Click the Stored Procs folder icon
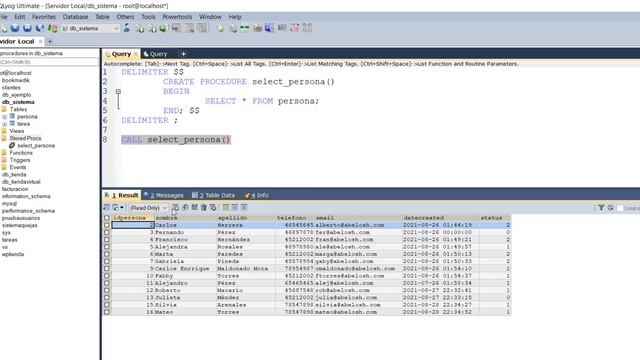This screenshot has width=640, height=360. (4, 138)
